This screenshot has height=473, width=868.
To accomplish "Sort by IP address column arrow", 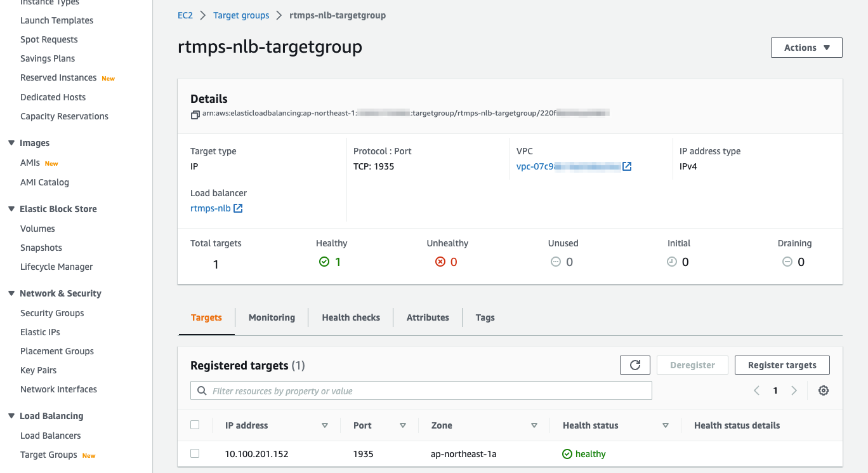I will pyautogui.click(x=325, y=425).
